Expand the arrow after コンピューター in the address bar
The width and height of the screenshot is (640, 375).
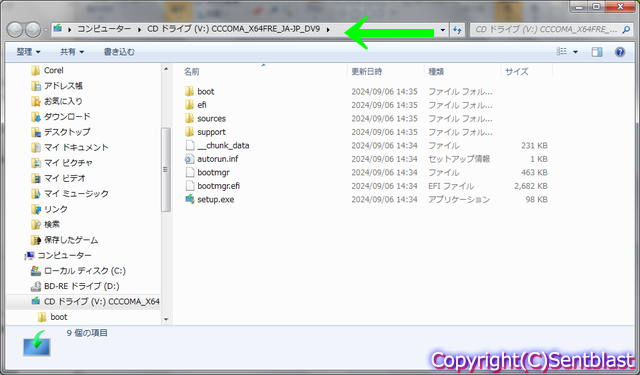click(x=140, y=29)
